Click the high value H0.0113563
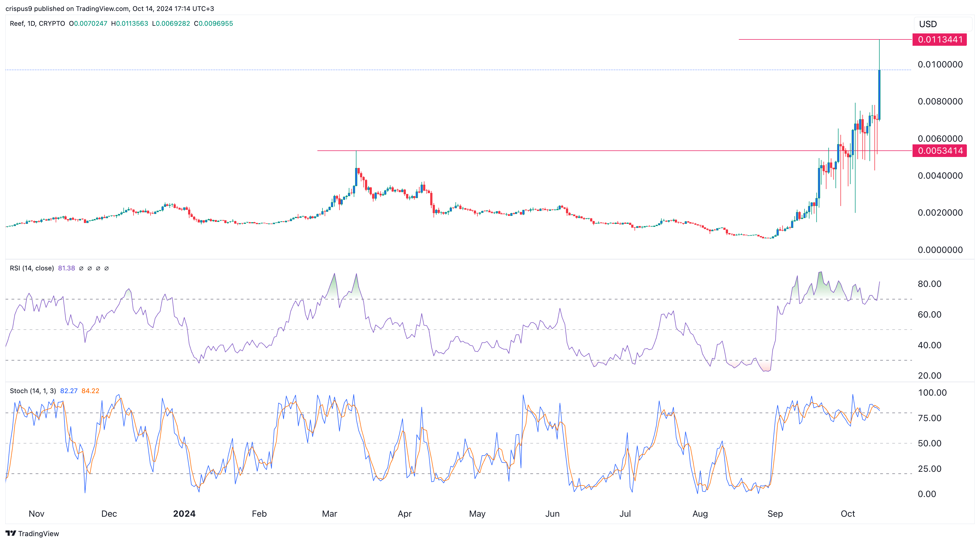Screen dimensions: 980x543 click(x=129, y=24)
